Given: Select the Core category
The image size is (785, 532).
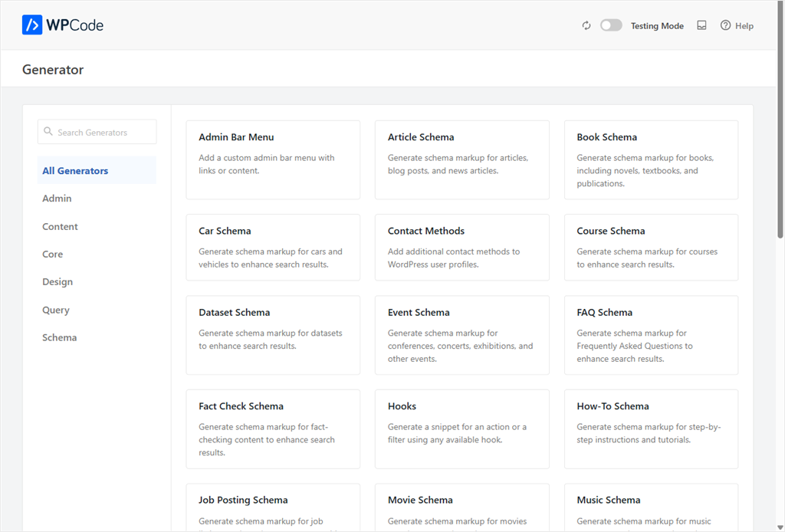Looking at the screenshot, I should click(53, 254).
